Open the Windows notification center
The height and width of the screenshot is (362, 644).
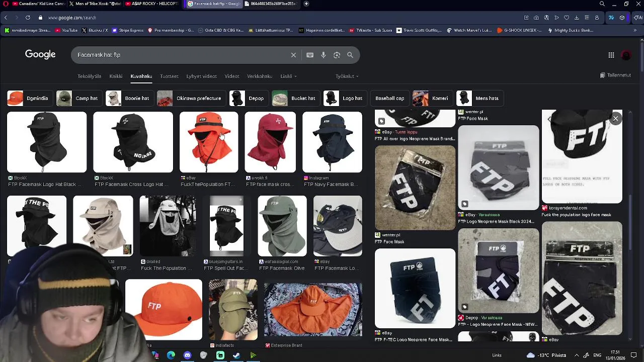(x=634, y=355)
